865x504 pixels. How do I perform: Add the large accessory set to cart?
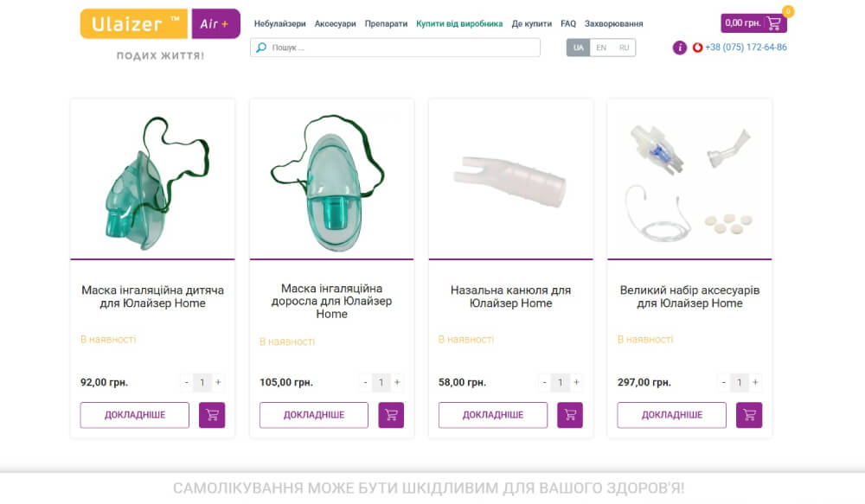click(x=749, y=415)
